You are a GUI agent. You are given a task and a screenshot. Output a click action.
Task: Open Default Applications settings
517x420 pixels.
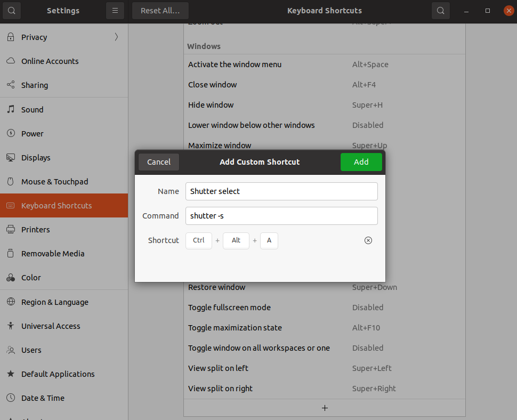pyautogui.click(x=64, y=374)
